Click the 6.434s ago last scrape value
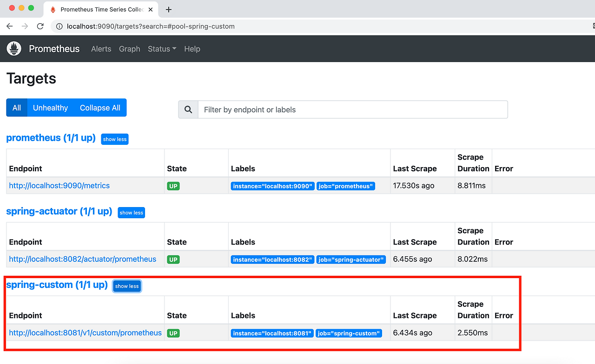 413,333
